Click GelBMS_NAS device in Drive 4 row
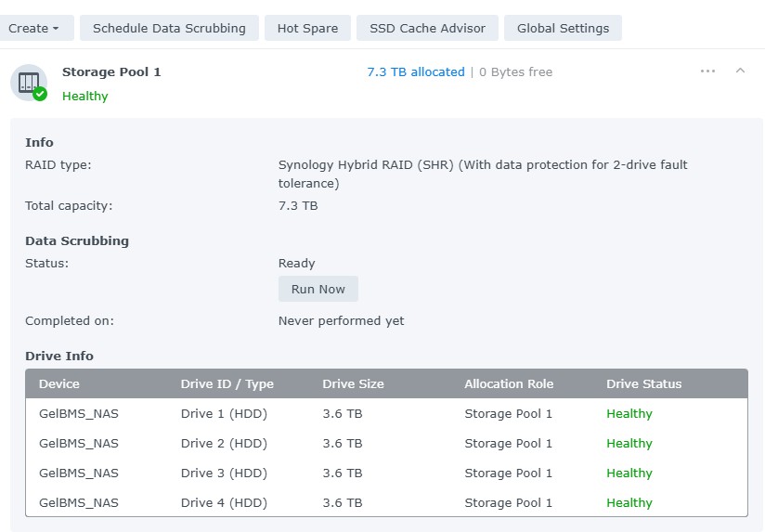 (x=79, y=503)
